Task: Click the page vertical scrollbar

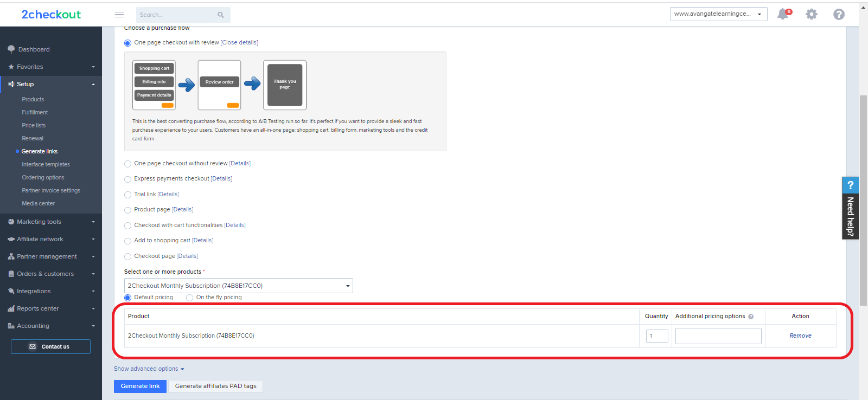Action: click(x=863, y=201)
